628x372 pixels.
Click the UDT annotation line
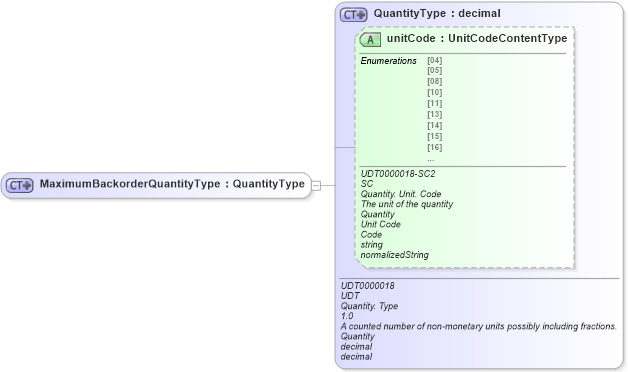tap(350, 296)
